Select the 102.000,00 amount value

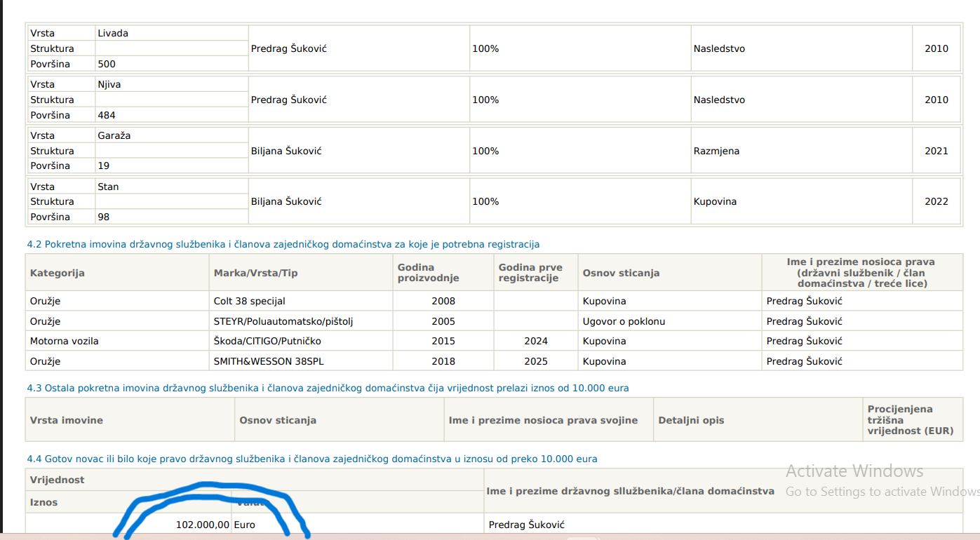pos(202,525)
